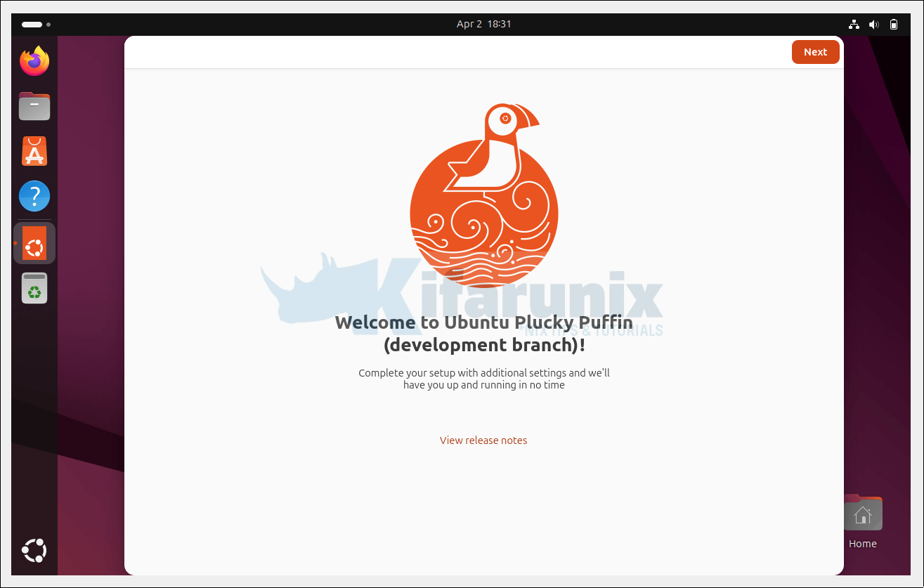Screen dimensions: 924x588
Task: Open Firefox from the dock
Action: [34, 62]
